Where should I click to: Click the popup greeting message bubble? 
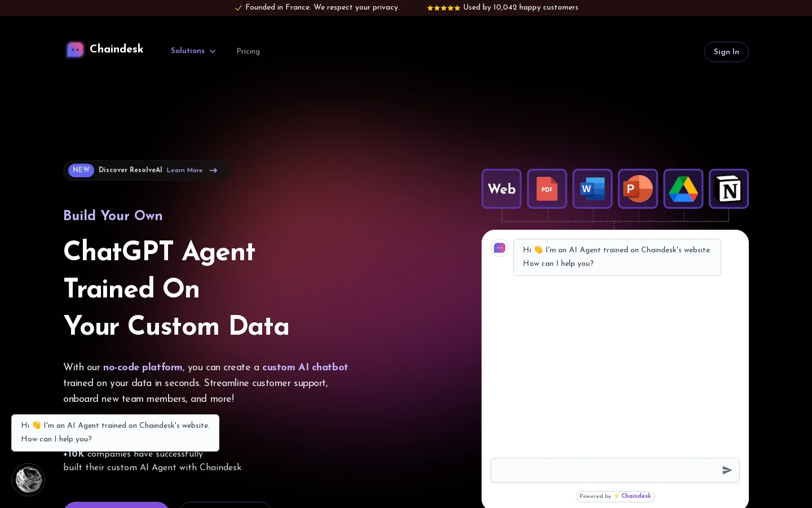[x=116, y=433]
